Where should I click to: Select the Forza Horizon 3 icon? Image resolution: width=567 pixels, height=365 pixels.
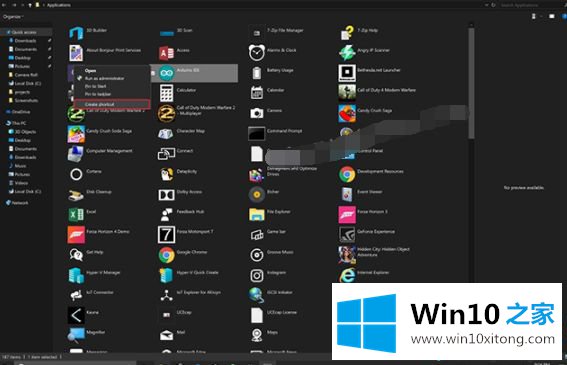pyautogui.click(x=347, y=215)
